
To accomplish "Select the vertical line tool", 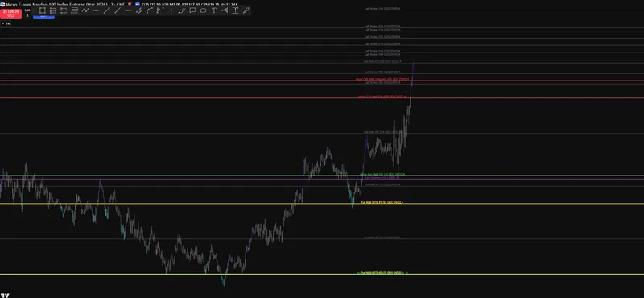I will pyautogui.click(x=171, y=10).
